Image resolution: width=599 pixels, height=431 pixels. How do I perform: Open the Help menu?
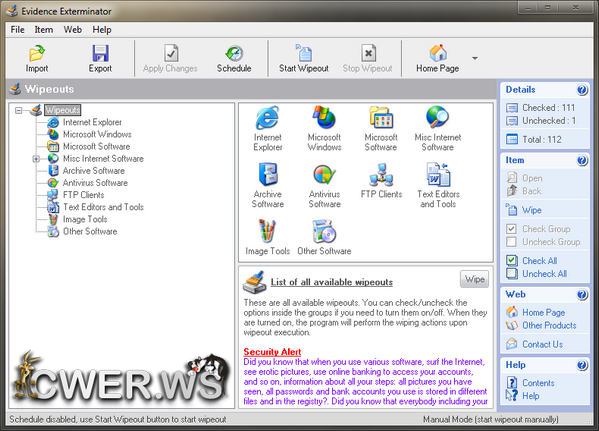click(102, 30)
